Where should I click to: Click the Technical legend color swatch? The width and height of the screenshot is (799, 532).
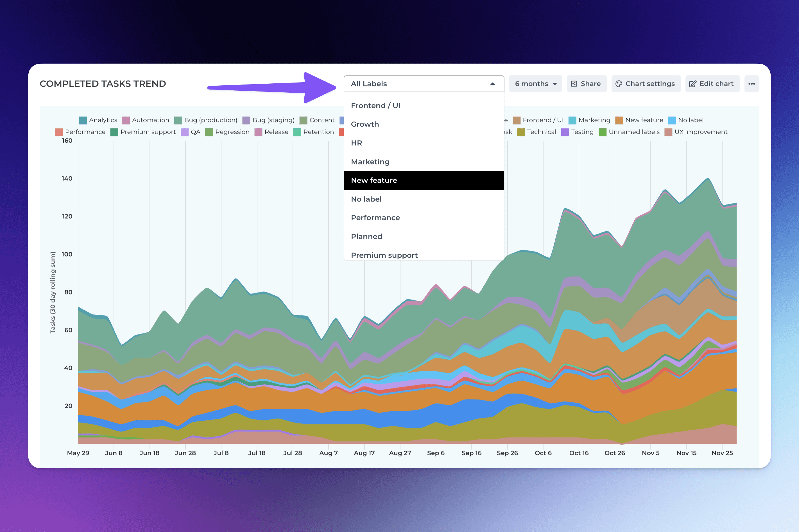point(521,132)
